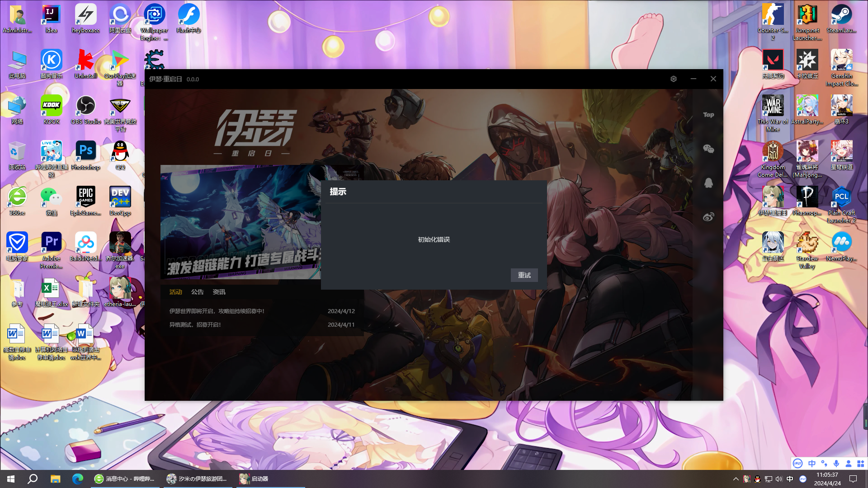Click the launcher promotional banner image
This screenshot has width=868, height=488.
click(241, 222)
